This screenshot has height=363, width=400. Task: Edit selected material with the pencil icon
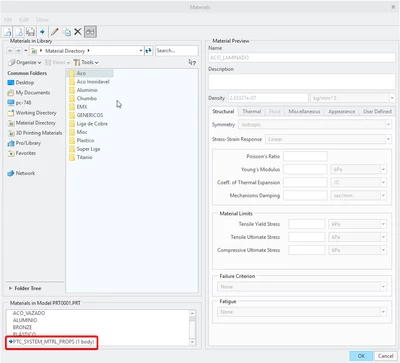click(x=55, y=32)
